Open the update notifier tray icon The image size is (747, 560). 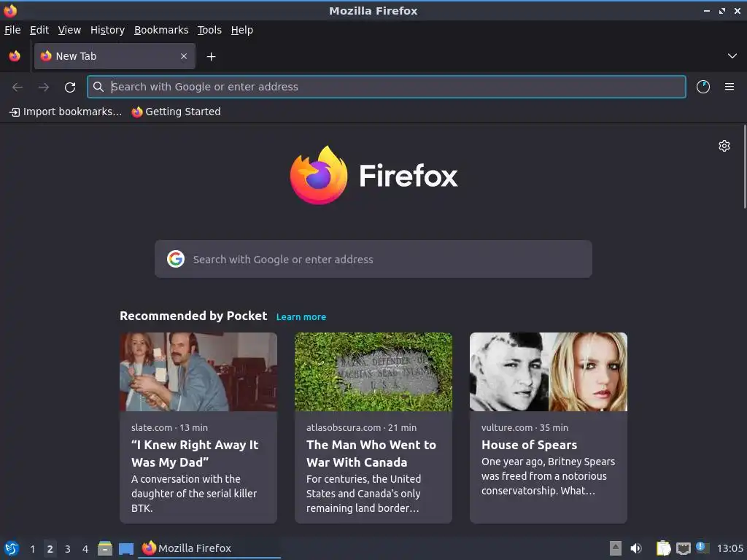703,548
